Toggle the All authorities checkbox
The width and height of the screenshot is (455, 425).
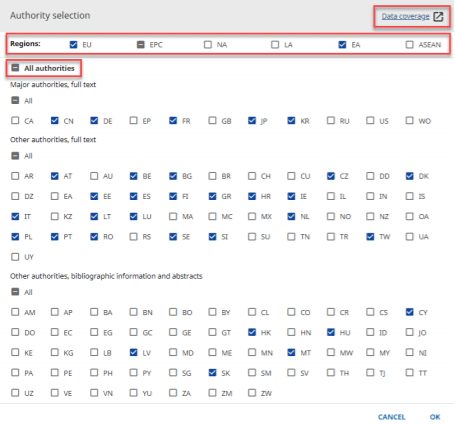click(15, 68)
